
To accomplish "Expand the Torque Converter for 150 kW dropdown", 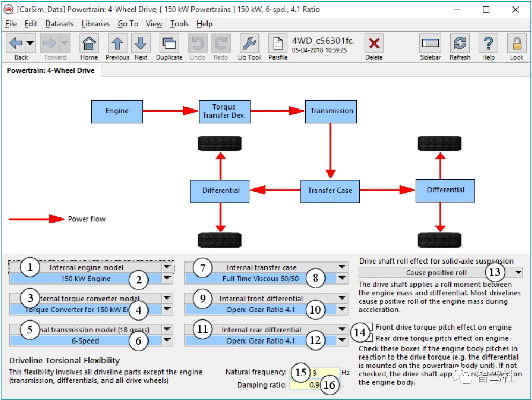I will click(x=167, y=309).
